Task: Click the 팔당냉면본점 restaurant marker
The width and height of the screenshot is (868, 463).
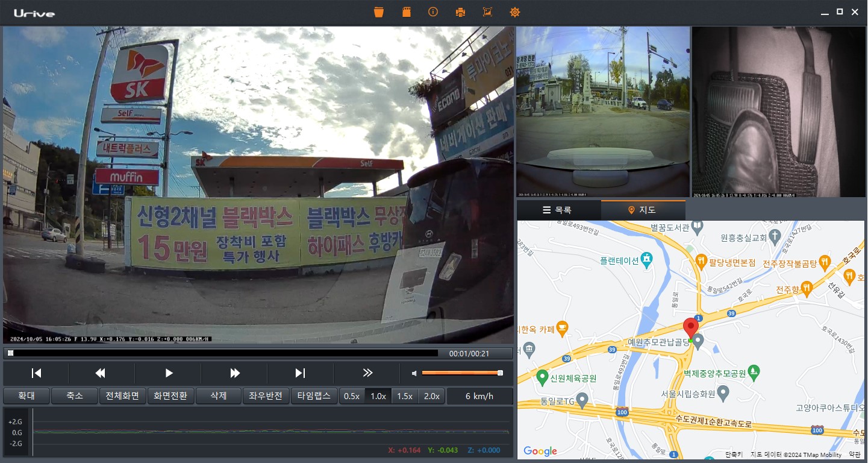Action: coord(701,262)
